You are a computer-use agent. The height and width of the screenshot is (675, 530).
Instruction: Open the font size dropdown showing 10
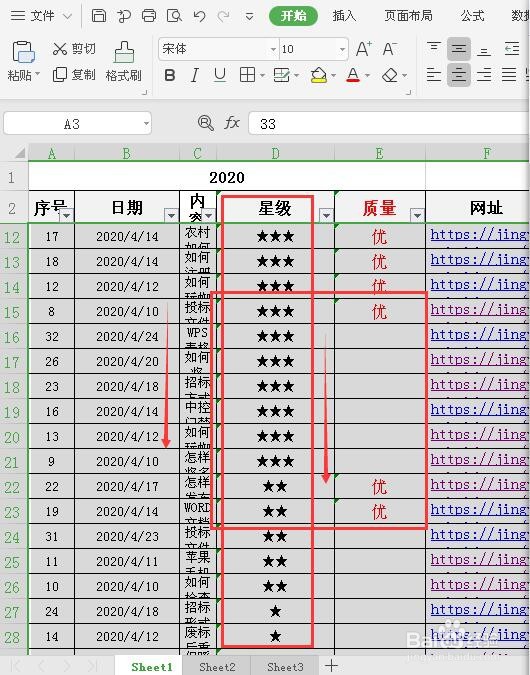342,50
